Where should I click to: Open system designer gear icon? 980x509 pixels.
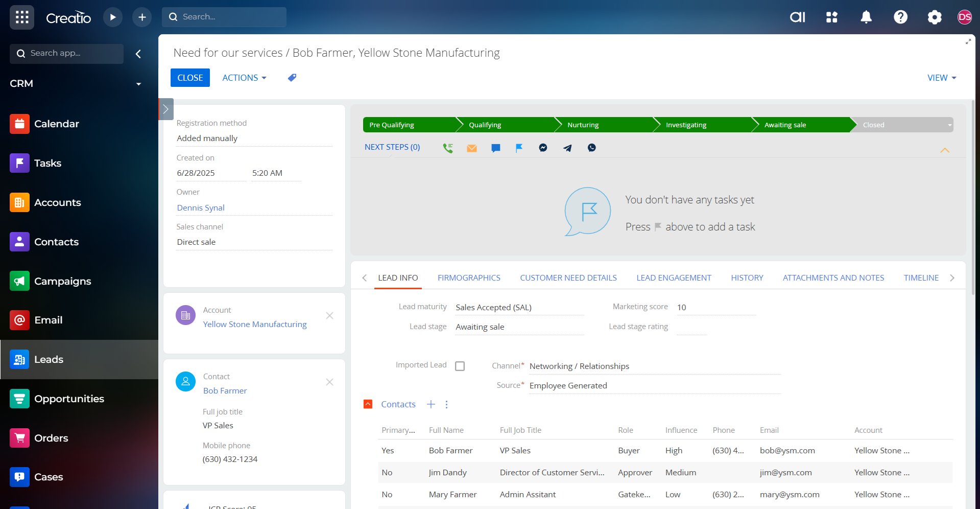pyautogui.click(x=934, y=17)
